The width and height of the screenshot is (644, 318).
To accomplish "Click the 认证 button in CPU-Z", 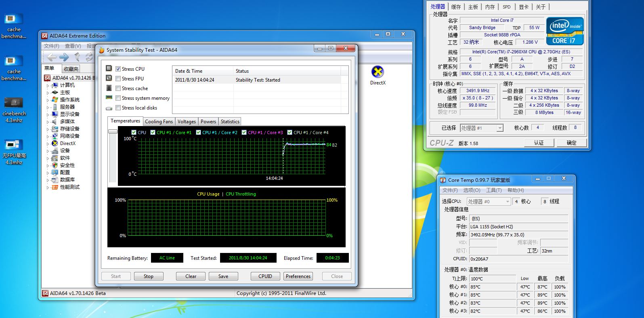I will (539, 143).
